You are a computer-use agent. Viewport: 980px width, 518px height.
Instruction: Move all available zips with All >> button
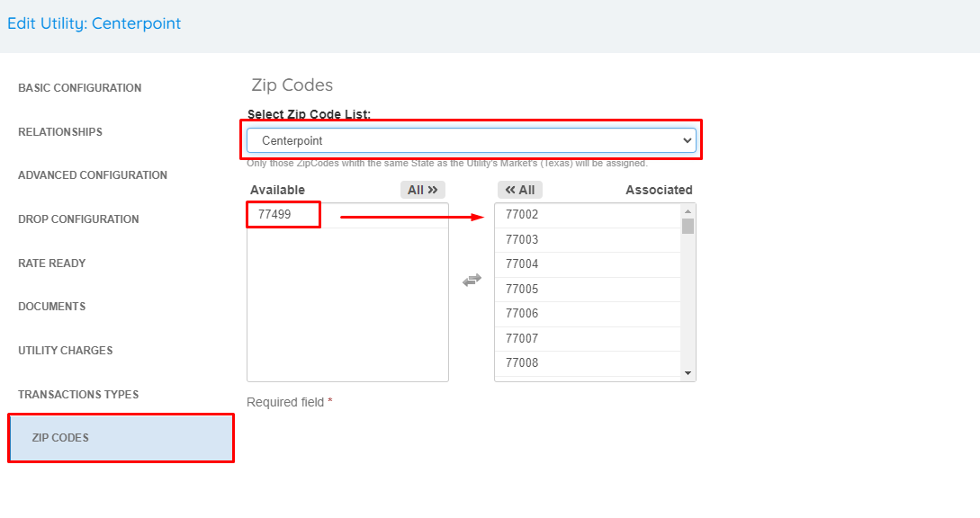tap(422, 190)
